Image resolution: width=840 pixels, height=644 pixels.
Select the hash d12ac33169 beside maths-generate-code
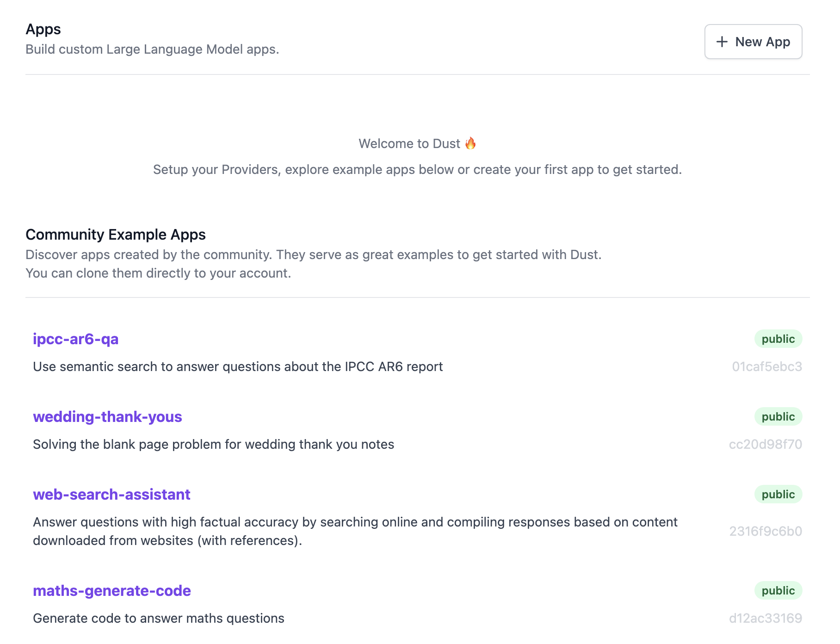pos(766,618)
